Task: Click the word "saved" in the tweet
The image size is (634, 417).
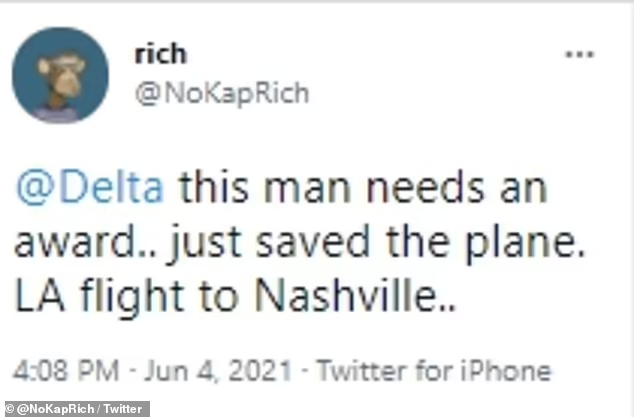Action: click(x=325, y=240)
